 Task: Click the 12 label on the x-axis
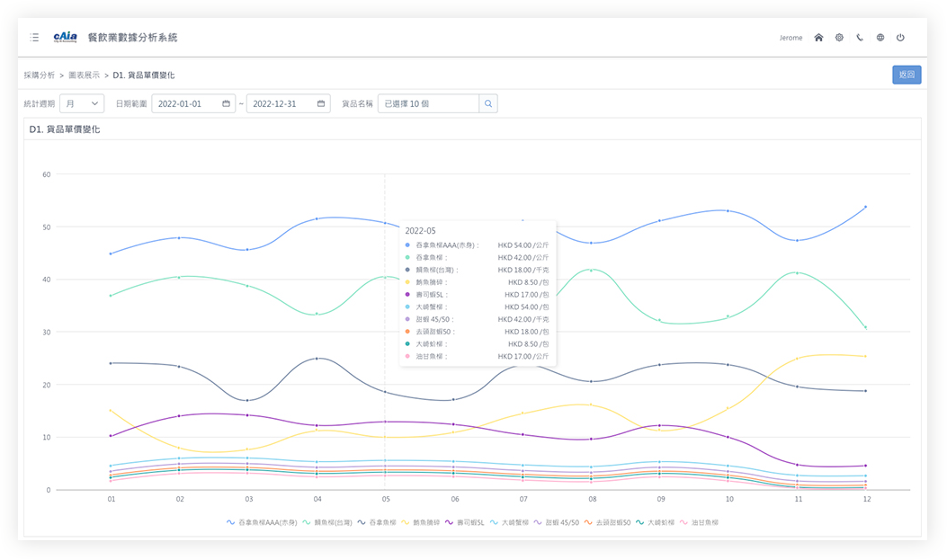(x=867, y=499)
